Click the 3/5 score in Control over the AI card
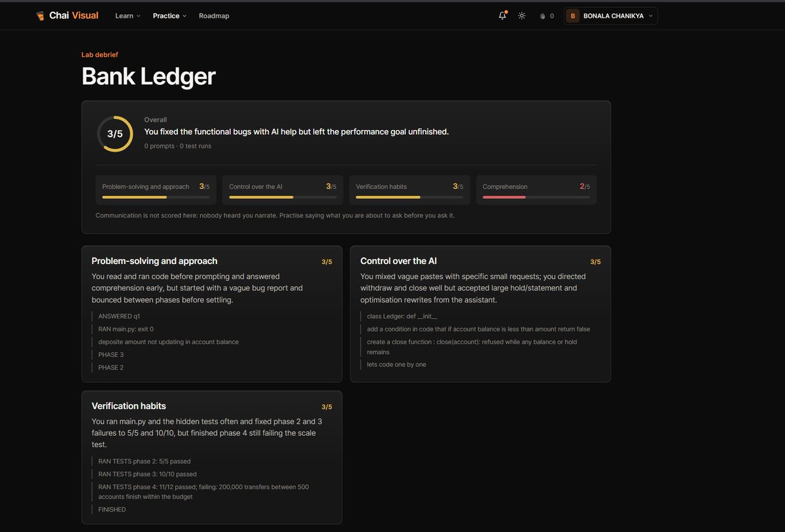This screenshot has height=532, width=785. (595, 262)
